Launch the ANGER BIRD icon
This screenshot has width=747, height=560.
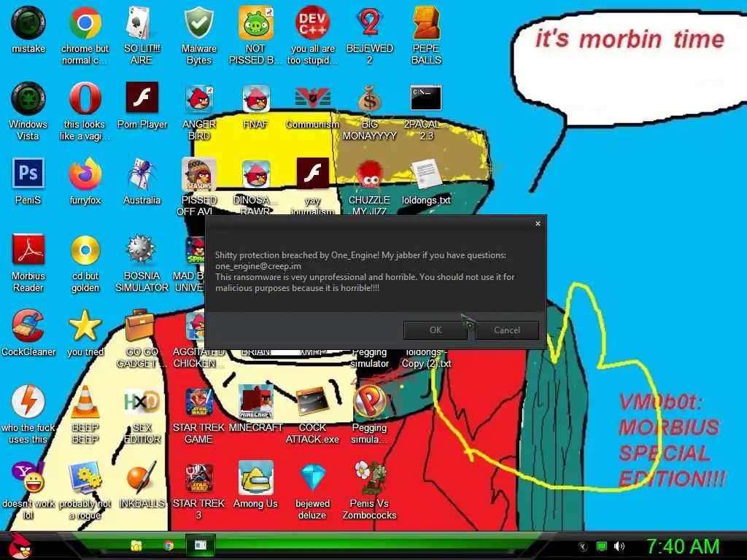tap(198, 98)
